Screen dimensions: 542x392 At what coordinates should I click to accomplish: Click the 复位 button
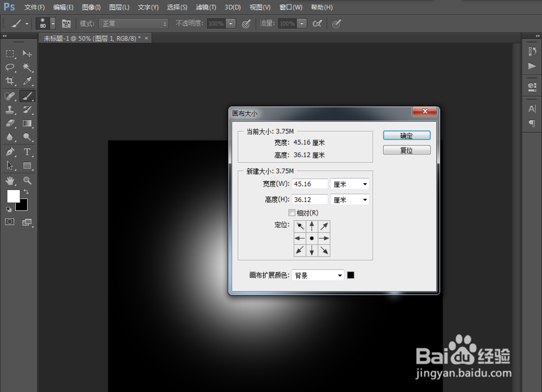click(406, 150)
